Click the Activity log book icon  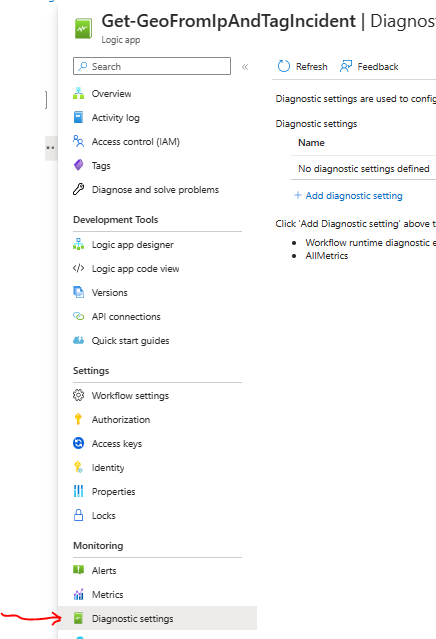tap(78, 117)
